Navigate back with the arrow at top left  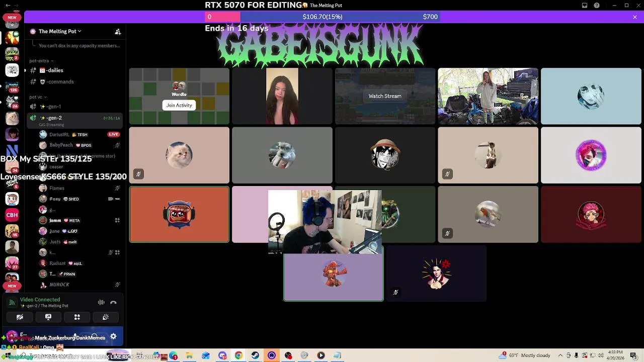(x=7, y=5)
